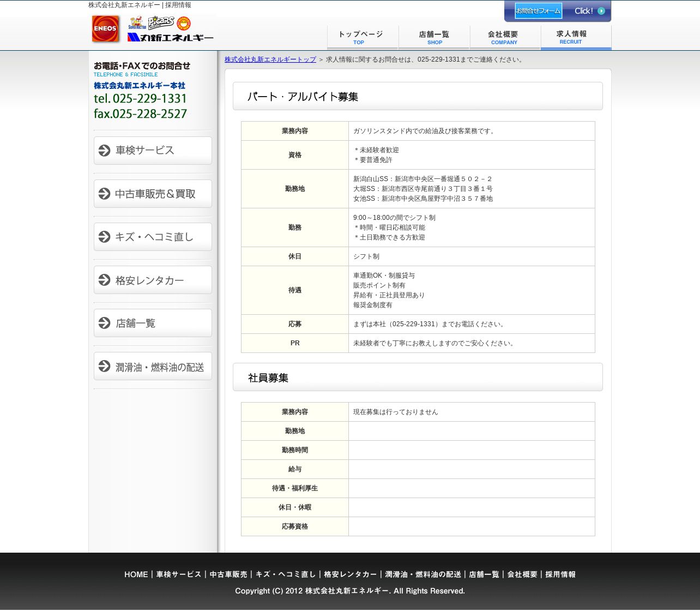
Task: Open the footer 車検サービス link
Action: pos(179,574)
